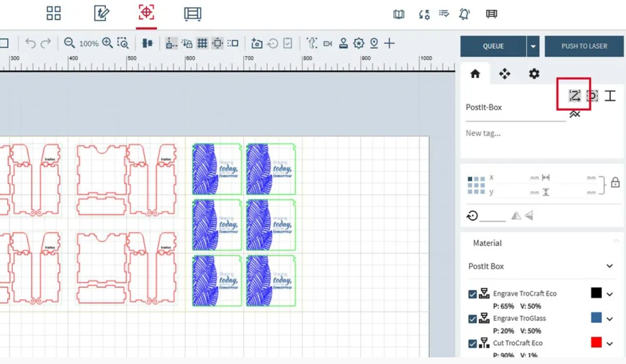Click the map pin marker icon

pos(374,44)
